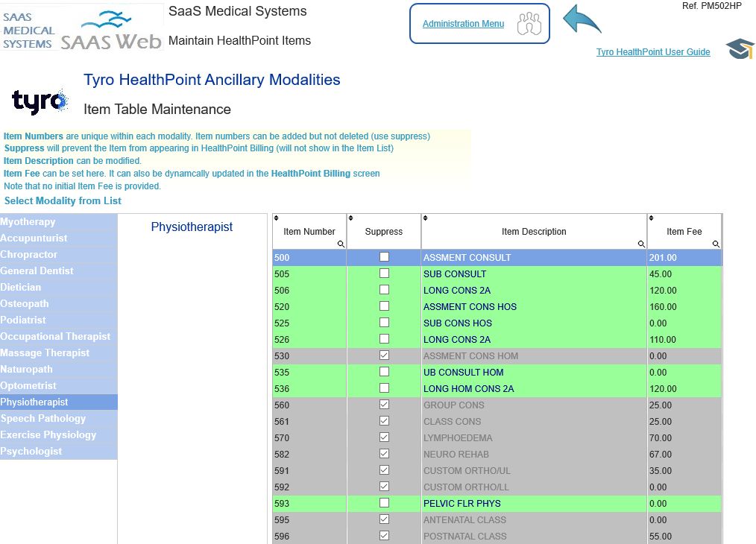Select the Massage Therapist modality

[x=58, y=353]
